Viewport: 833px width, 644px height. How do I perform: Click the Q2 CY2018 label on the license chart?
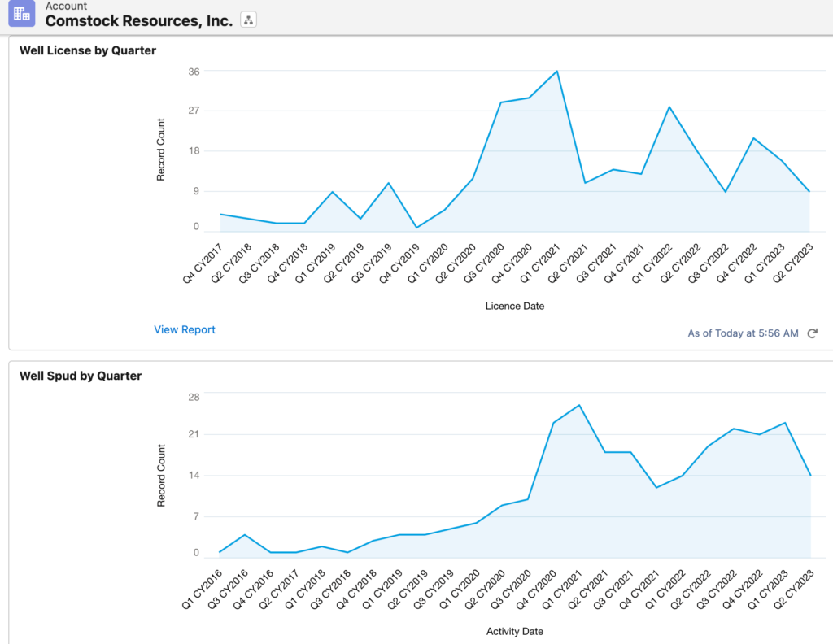[230, 263]
